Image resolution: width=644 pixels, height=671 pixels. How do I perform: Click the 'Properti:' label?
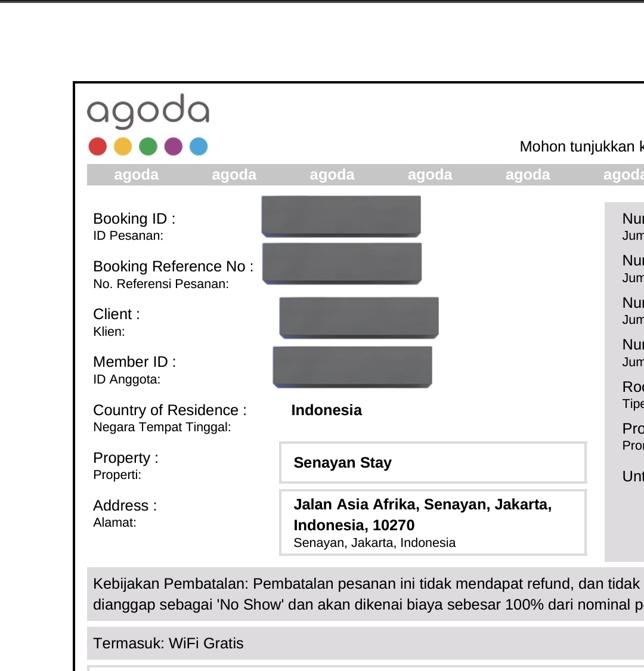point(117,475)
